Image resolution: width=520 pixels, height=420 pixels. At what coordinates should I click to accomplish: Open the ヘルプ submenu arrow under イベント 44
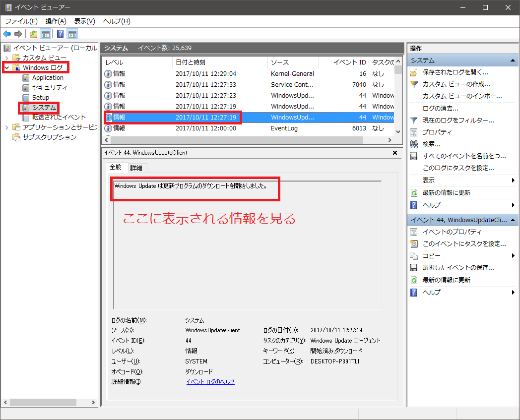point(513,293)
